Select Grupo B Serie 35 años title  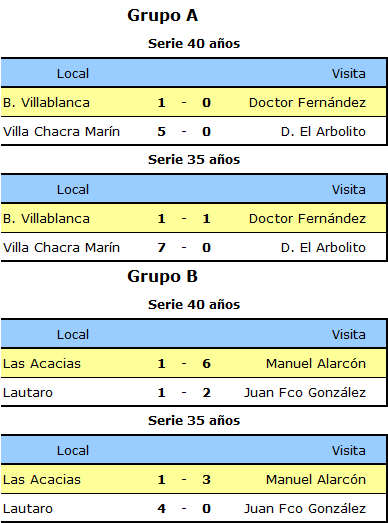(194, 421)
